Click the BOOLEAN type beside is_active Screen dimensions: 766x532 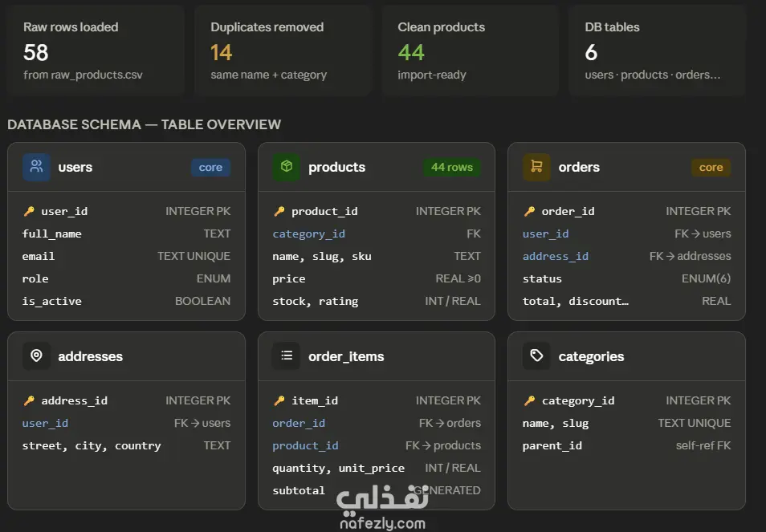[202, 301]
